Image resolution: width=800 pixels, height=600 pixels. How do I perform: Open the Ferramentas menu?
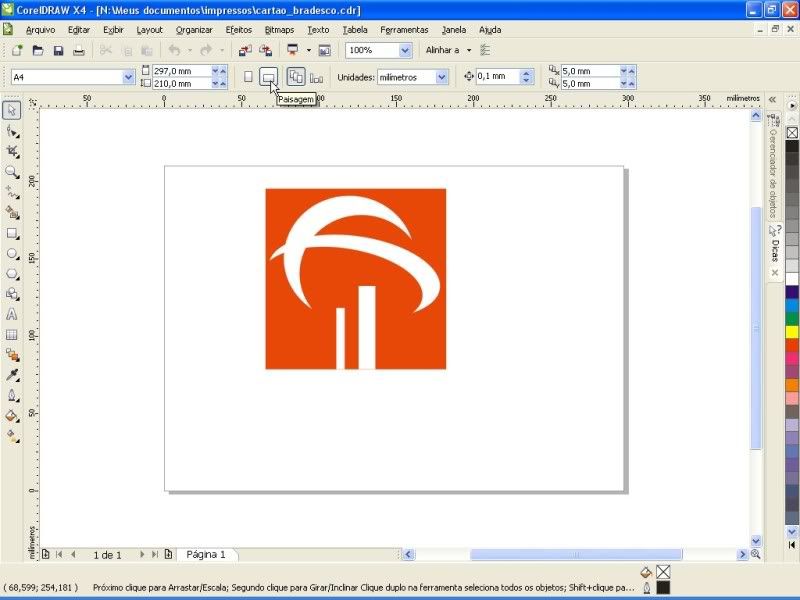click(x=404, y=30)
